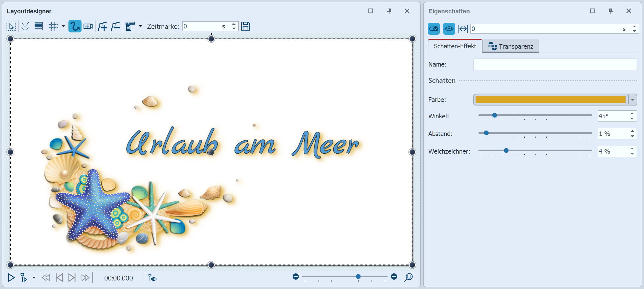
Task: Click the remove keyframe icon
Action: point(116,26)
